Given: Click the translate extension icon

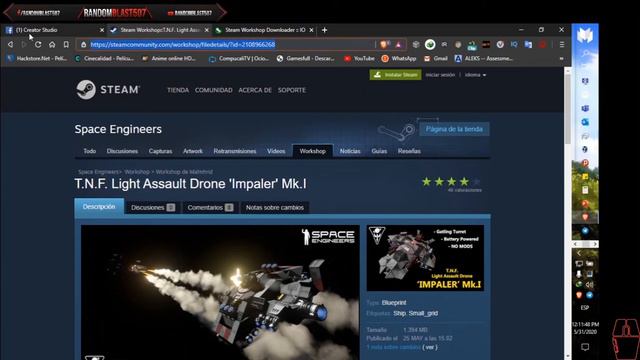Looking at the screenshot, I should pos(528,44).
